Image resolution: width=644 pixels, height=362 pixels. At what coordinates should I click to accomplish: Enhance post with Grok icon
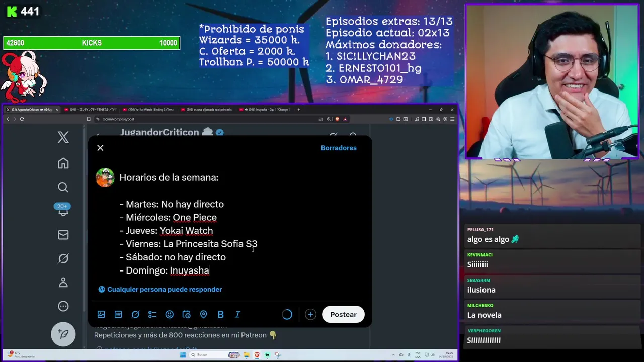135,314
